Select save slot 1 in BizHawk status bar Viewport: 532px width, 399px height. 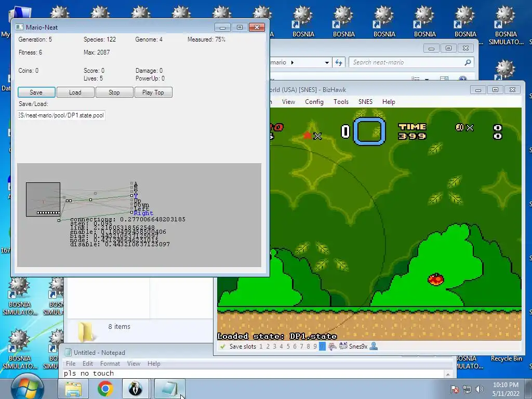[x=261, y=347]
